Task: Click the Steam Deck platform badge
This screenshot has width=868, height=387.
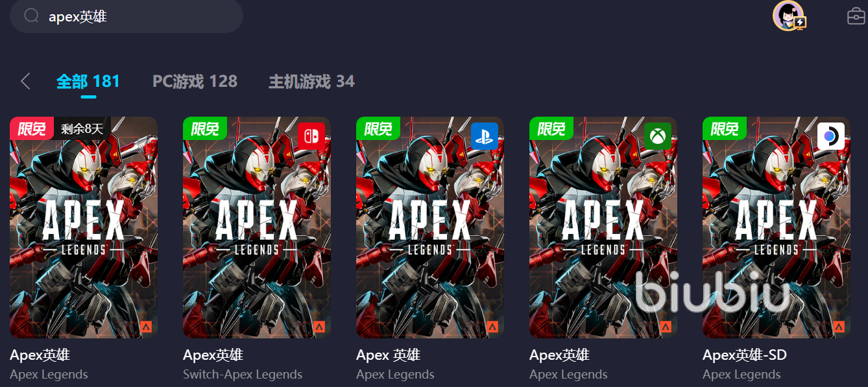Action: point(831,136)
